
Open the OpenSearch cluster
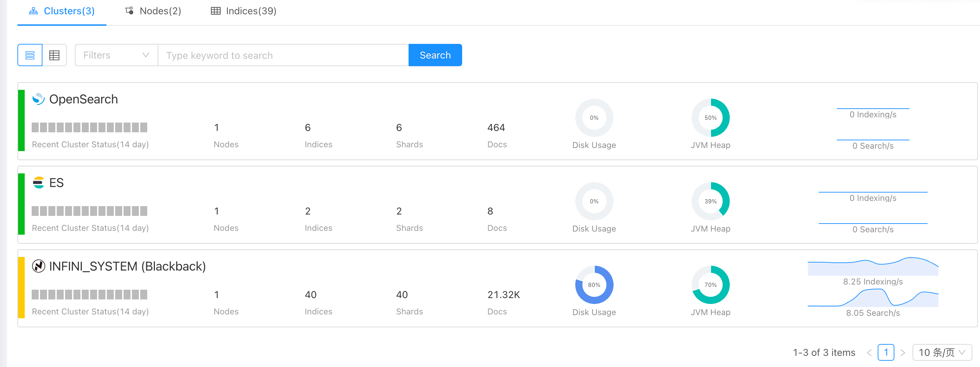click(83, 99)
